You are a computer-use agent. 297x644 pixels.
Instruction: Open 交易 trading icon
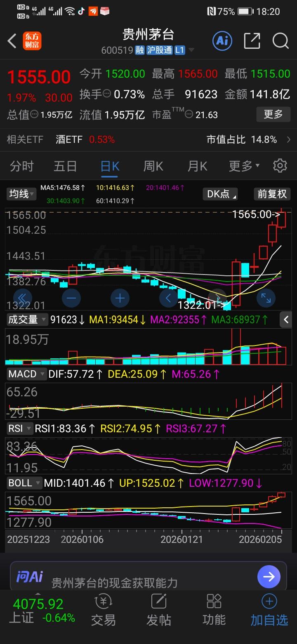(x=103, y=611)
